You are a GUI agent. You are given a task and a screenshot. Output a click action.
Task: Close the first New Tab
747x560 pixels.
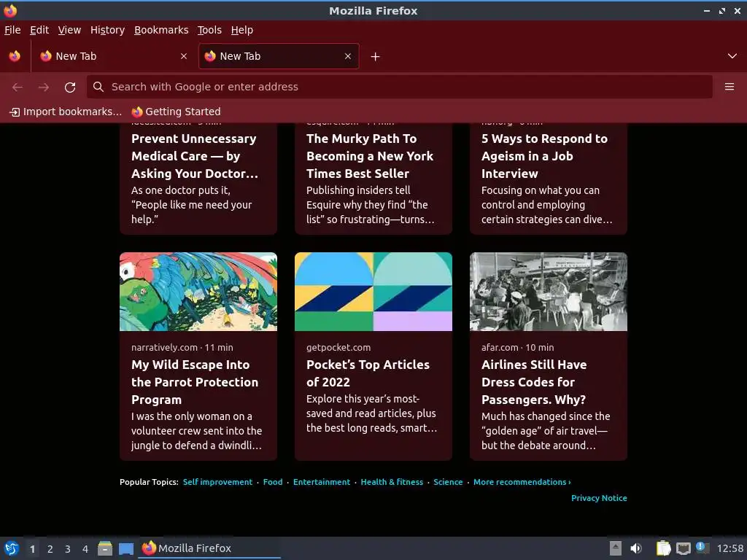point(184,56)
